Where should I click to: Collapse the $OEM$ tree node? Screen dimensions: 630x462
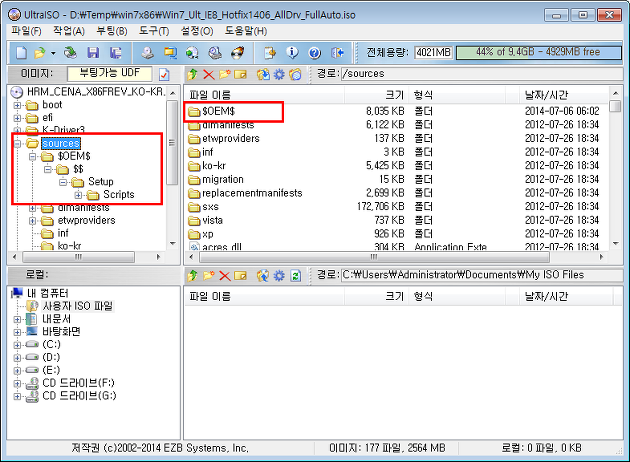(x=33, y=156)
